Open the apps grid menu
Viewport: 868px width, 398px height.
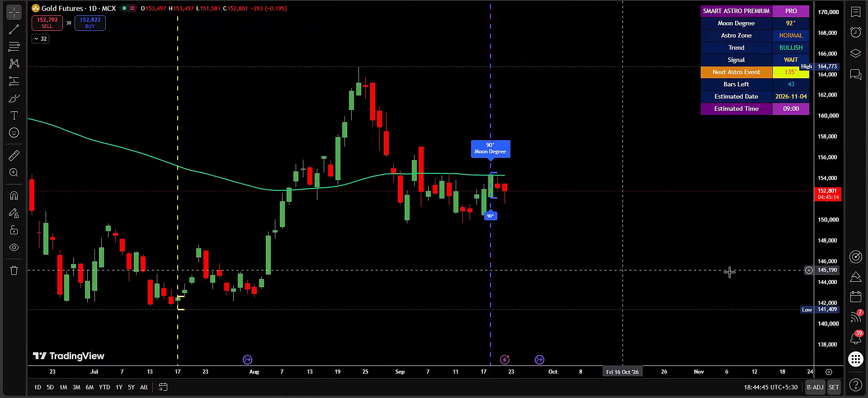[x=855, y=360]
